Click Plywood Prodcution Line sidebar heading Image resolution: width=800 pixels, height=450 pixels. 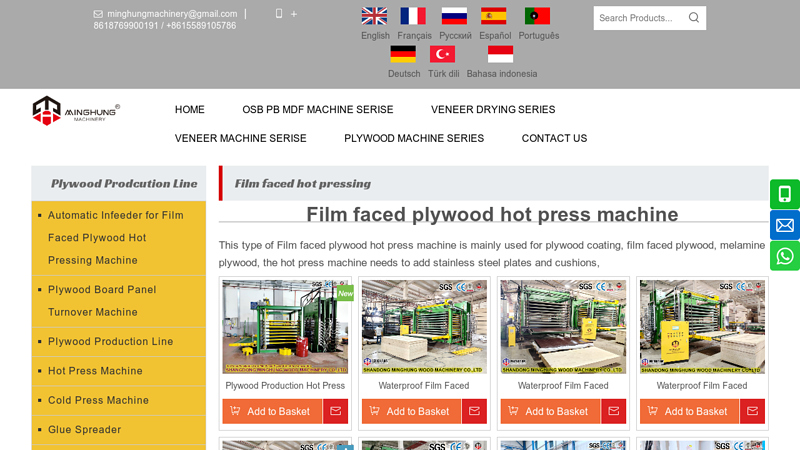coord(124,184)
